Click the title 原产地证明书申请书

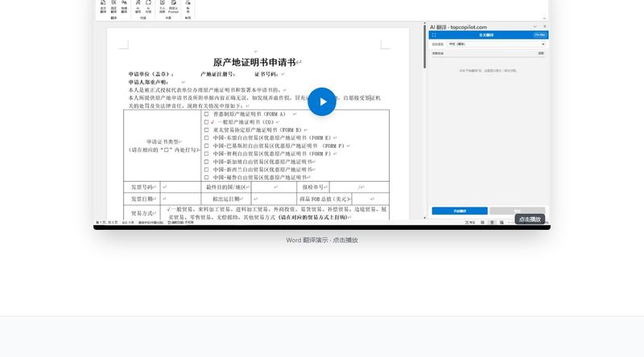pos(254,63)
